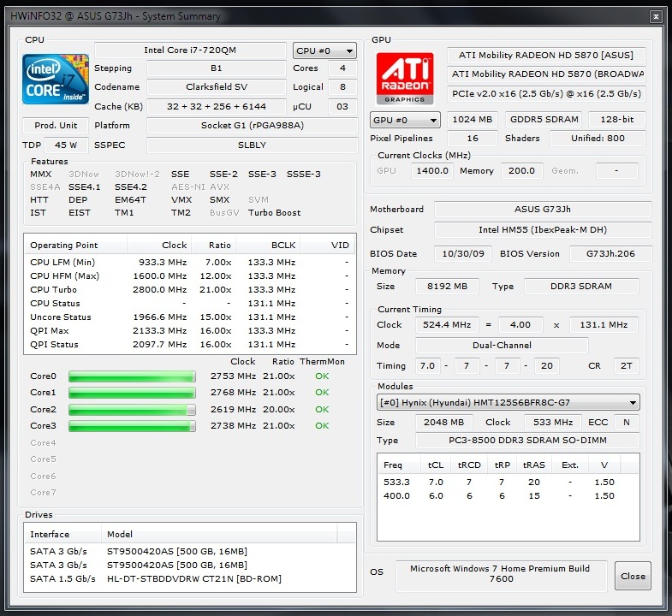Select the CPU Turbo row
672x616 pixels.
pyautogui.click(x=190, y=289)
